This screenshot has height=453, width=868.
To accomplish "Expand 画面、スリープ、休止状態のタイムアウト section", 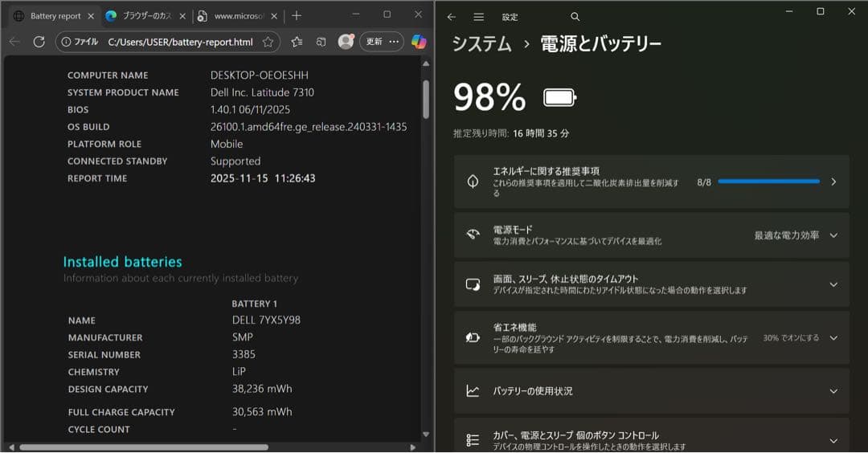I will point(833,284).
